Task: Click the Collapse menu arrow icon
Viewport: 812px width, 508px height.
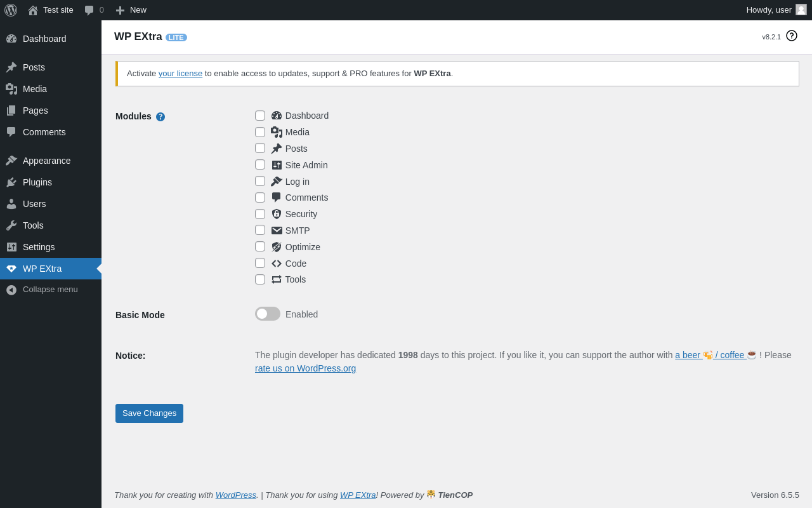Action: pos(11,290)
